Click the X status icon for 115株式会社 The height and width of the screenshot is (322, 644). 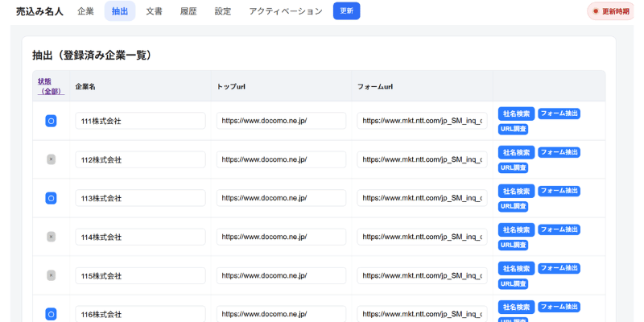(51, 275)
